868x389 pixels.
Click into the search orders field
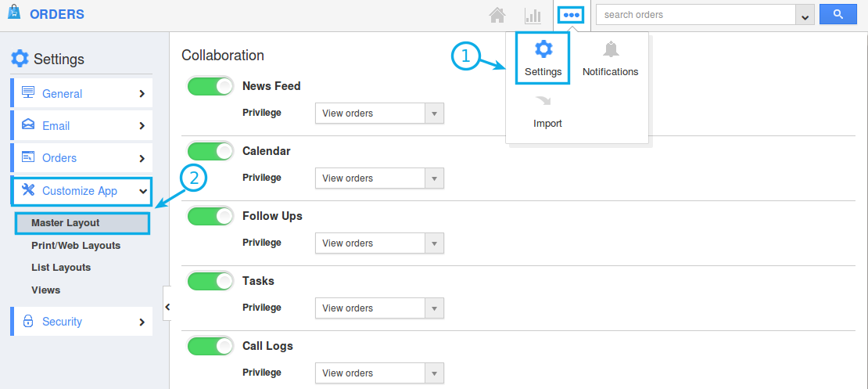pos(694,15)
